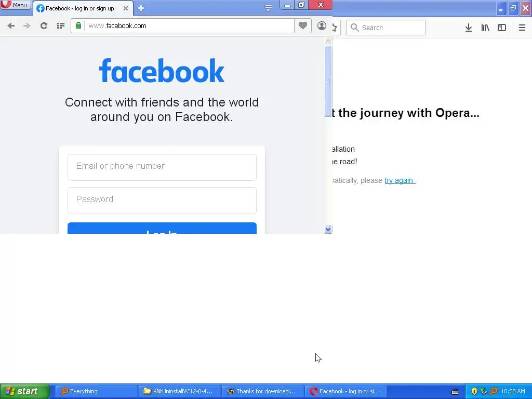Click the facebook logo
The image size is (532, 399).
coord(162,71)
